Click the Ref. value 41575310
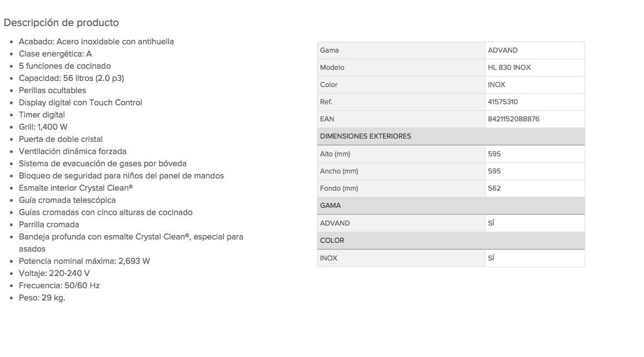The height and width of the screenshot is (357, 644). [503, 102]
